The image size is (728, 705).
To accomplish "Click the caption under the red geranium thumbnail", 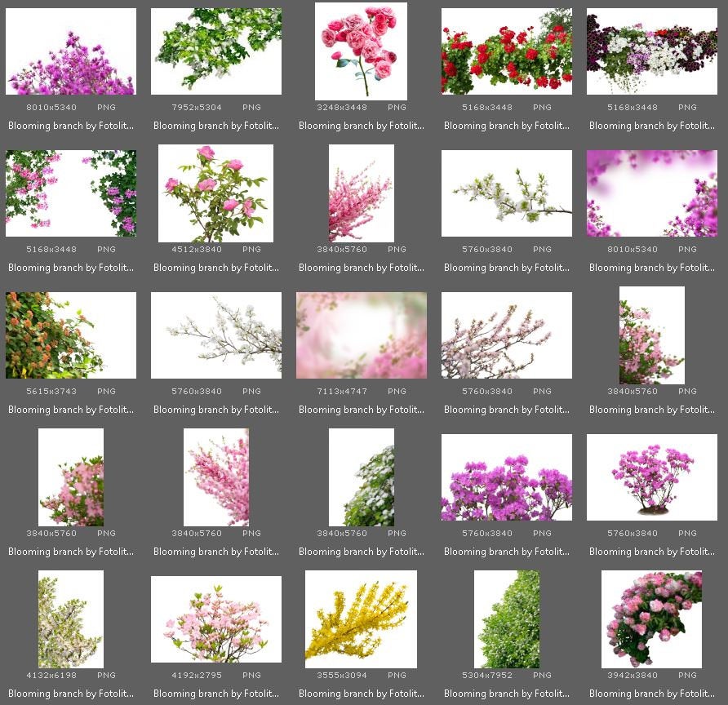I will (x=507, y=126).
